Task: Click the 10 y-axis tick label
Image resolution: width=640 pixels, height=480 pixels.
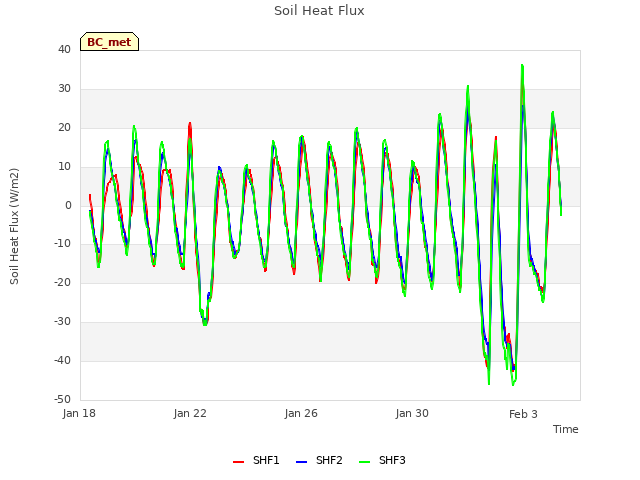Action: 64,167
